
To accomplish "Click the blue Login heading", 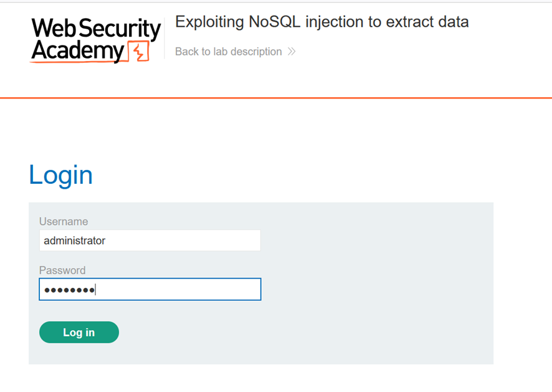I will [60, 175].
